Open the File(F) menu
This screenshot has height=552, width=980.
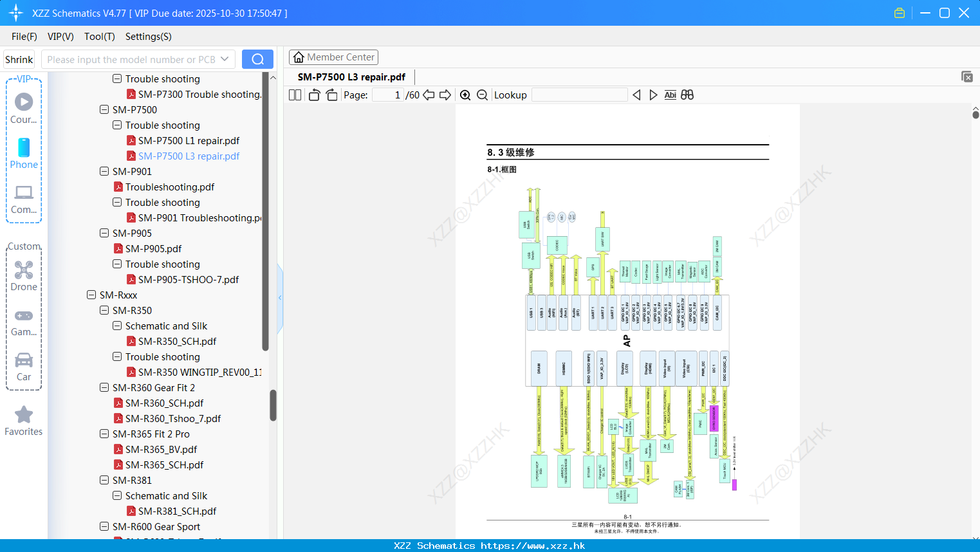[x=24, y=37]
